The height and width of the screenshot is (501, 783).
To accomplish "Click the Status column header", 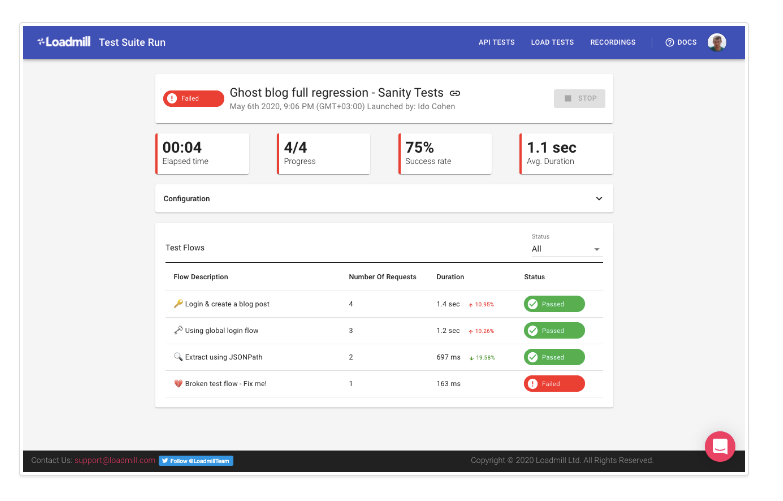I will click(534, 277).
